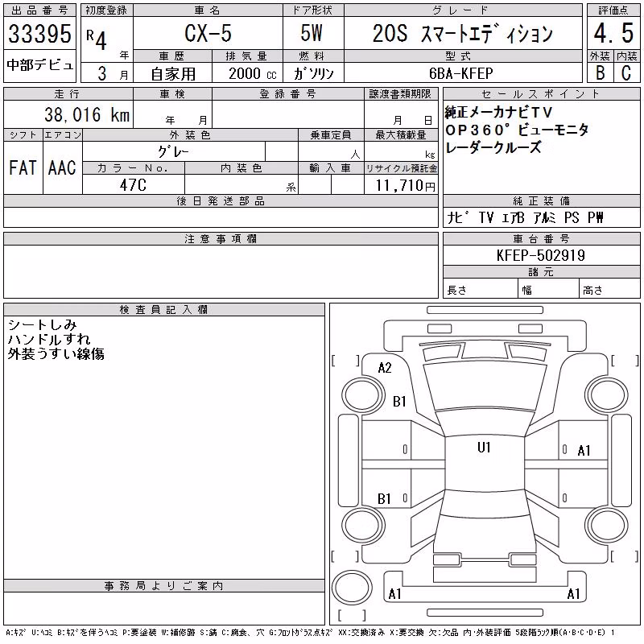Select the fuel type ガソリン

(313, 73)
